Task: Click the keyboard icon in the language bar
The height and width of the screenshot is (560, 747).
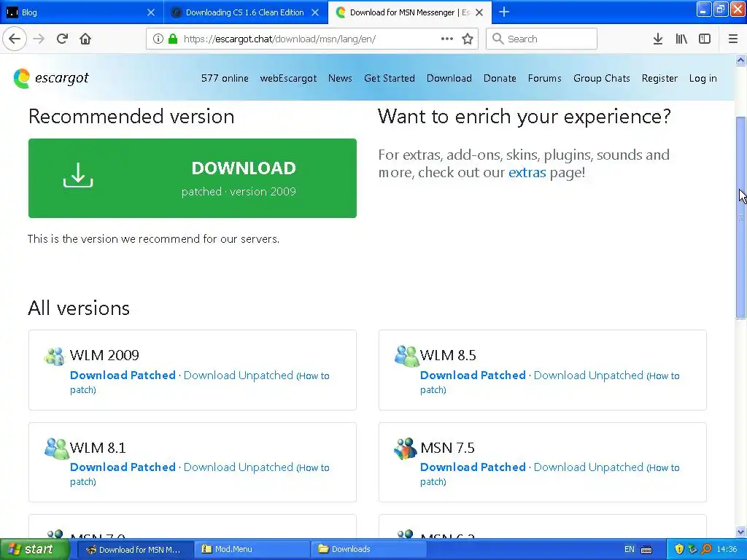Action: coord(646,550)
